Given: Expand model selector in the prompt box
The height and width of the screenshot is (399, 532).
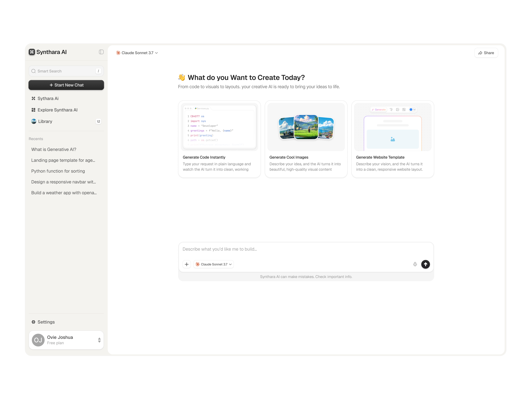Looking at the screenshot, I should pos(214,264).
